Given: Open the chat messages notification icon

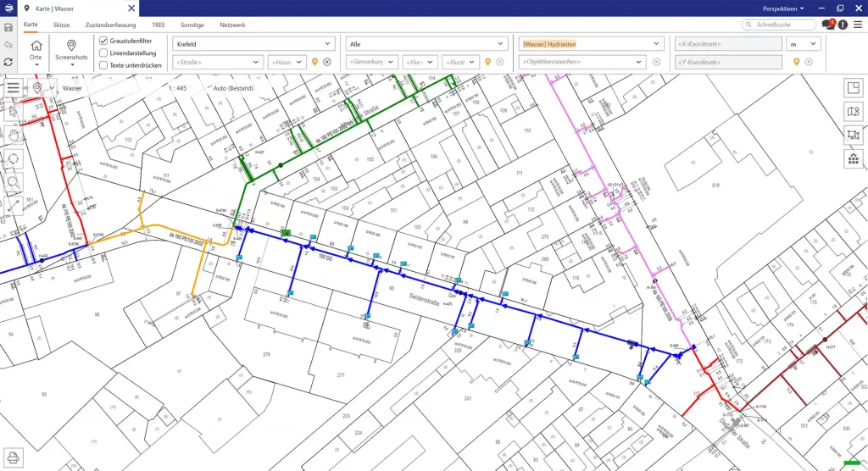Looking at the screenshot, I should [828, 25].
